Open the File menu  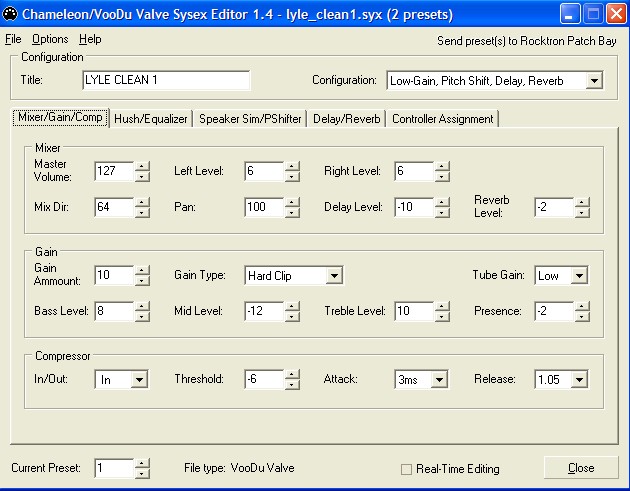click(13, 39)
